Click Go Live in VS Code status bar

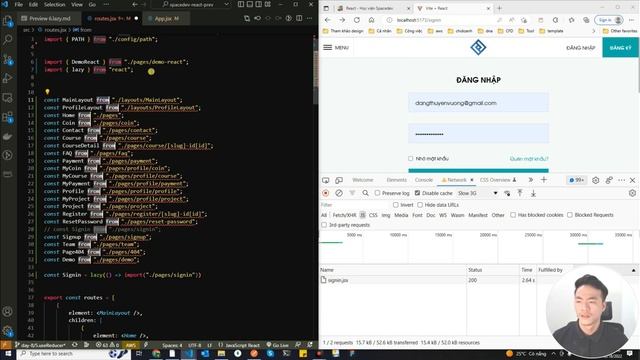tap(278, 345)
